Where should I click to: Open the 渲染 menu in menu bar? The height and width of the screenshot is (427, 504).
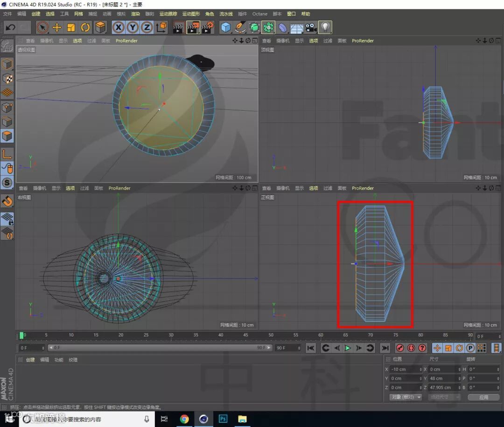point(135,14)
